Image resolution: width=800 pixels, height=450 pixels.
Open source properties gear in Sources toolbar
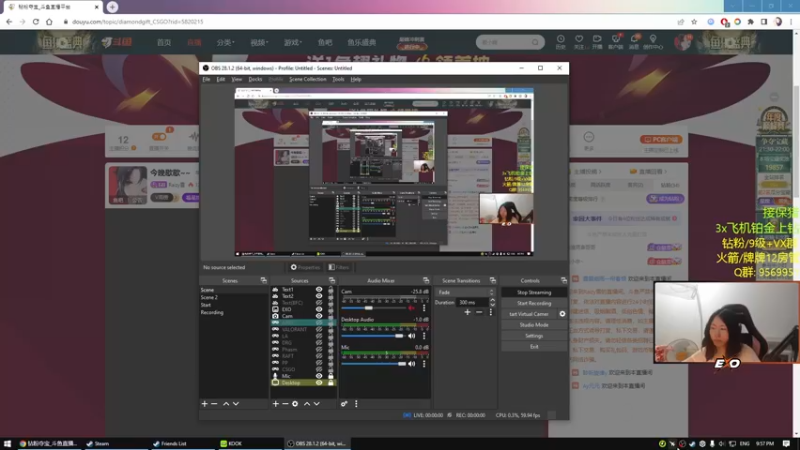(x=295, y=404)
